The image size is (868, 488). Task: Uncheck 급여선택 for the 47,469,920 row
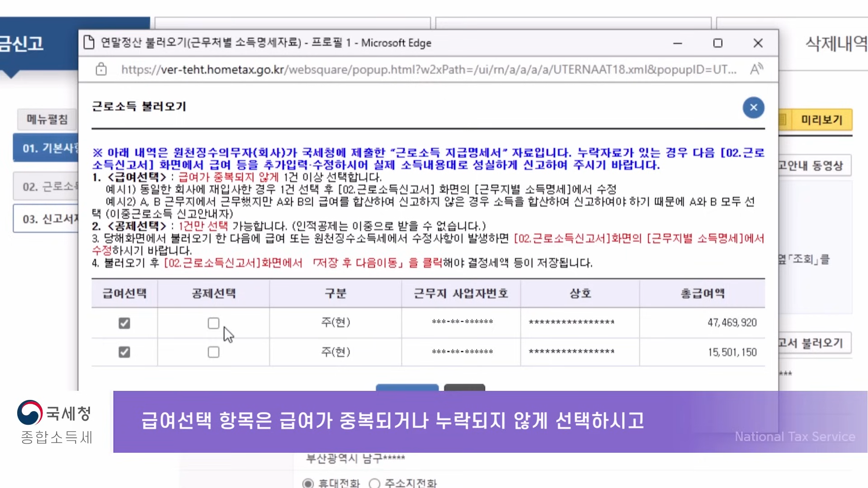[124, 323]
